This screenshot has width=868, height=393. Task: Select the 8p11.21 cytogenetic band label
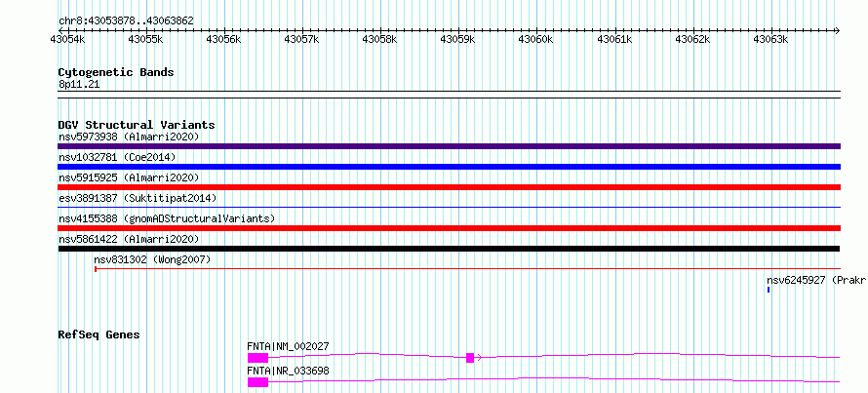click(79, 85)
